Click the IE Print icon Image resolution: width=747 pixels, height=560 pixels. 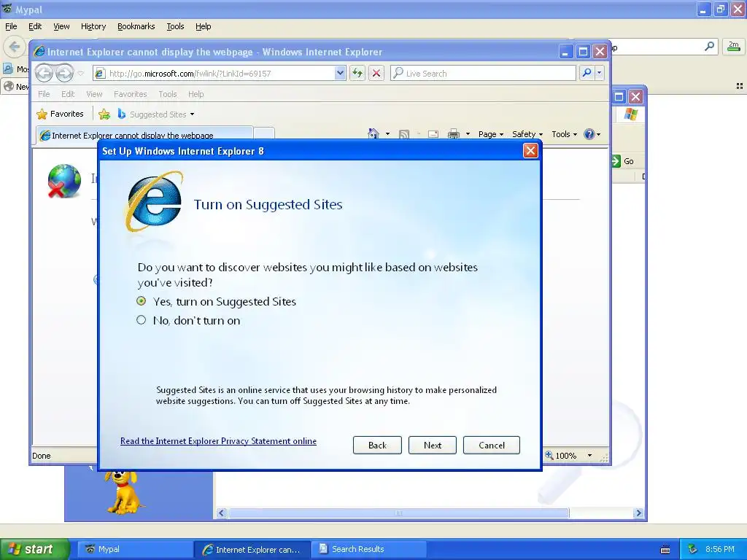pos(454,134)
